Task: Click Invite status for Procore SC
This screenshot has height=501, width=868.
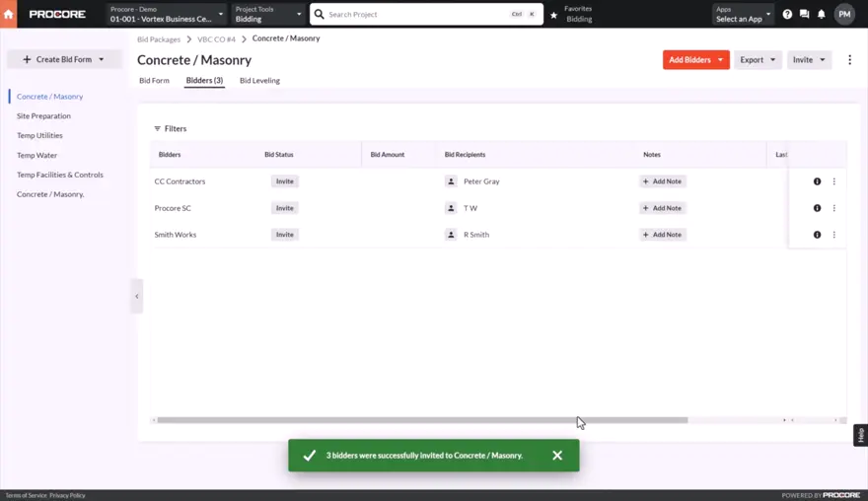Action: (284, 208)
